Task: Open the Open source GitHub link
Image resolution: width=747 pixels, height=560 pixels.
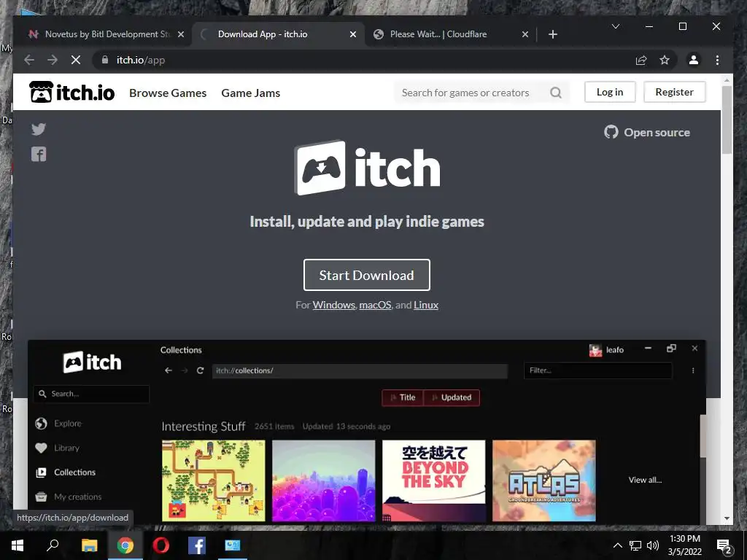Action: click(647, 133)
